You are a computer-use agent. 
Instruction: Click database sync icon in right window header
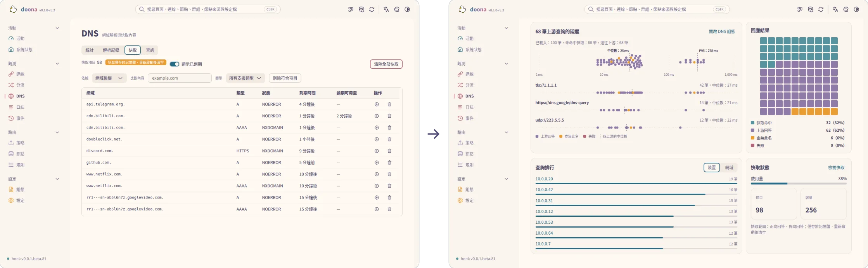[810, 9]
